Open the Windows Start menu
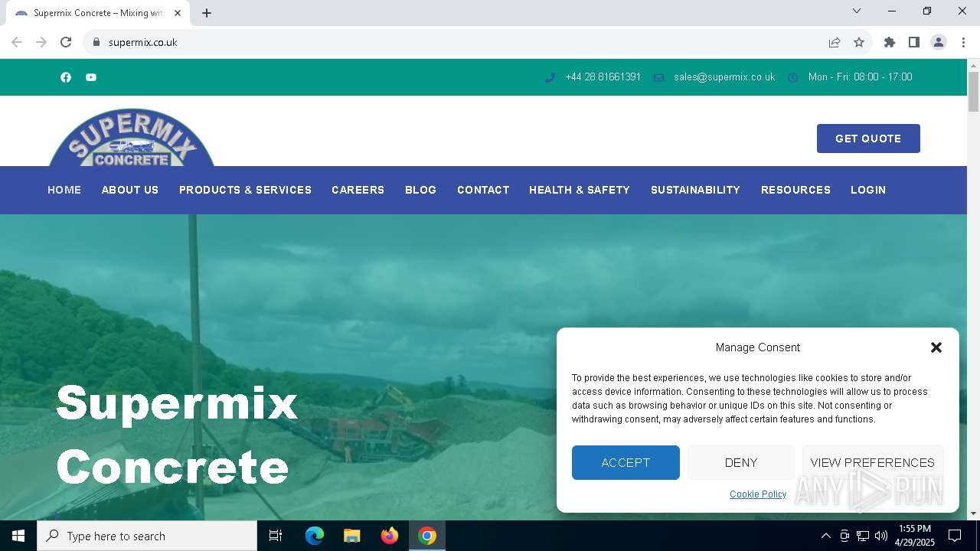 point(18,536)
